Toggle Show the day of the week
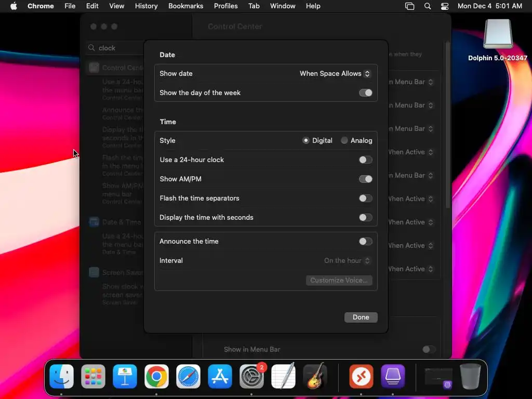 [x=365, y=92]
